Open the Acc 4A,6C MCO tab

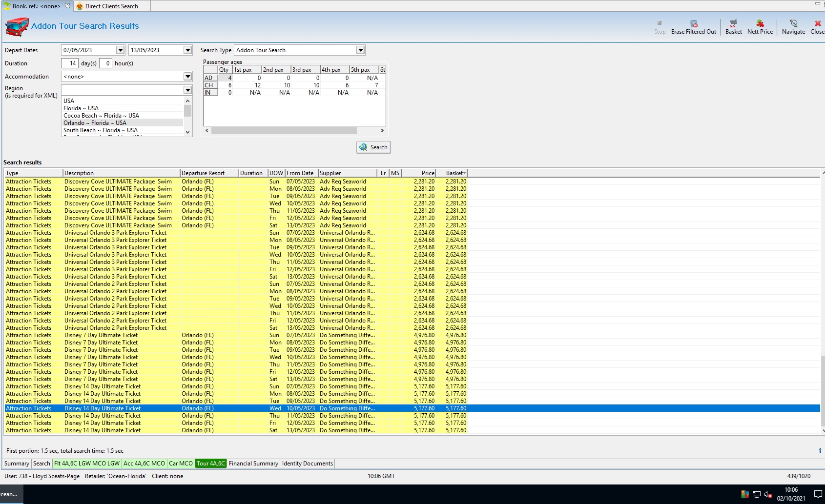(x=144, y=464)
